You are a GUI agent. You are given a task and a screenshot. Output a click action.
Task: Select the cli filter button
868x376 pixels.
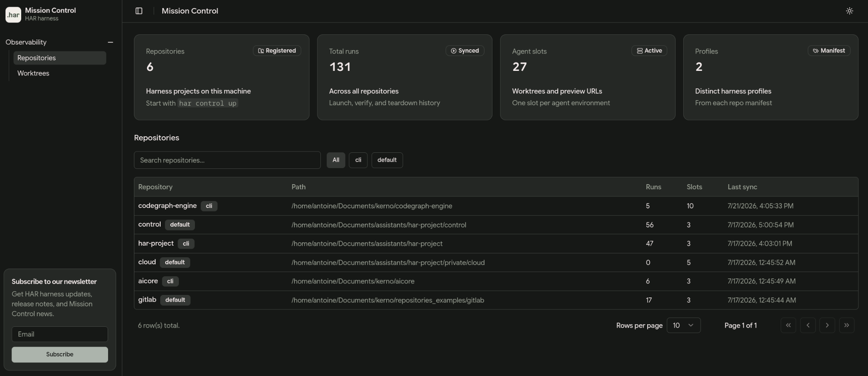(x=358, y=160)
